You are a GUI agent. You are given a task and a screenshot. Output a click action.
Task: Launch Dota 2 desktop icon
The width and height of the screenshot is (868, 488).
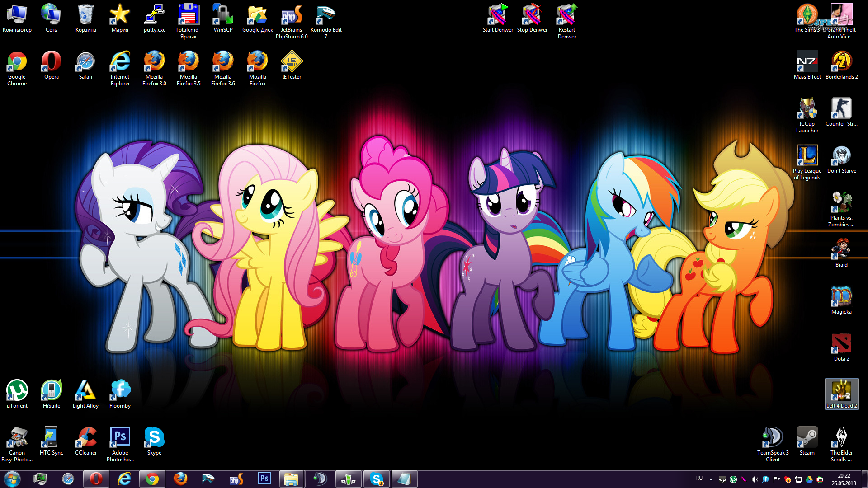[x=841, y=347]
